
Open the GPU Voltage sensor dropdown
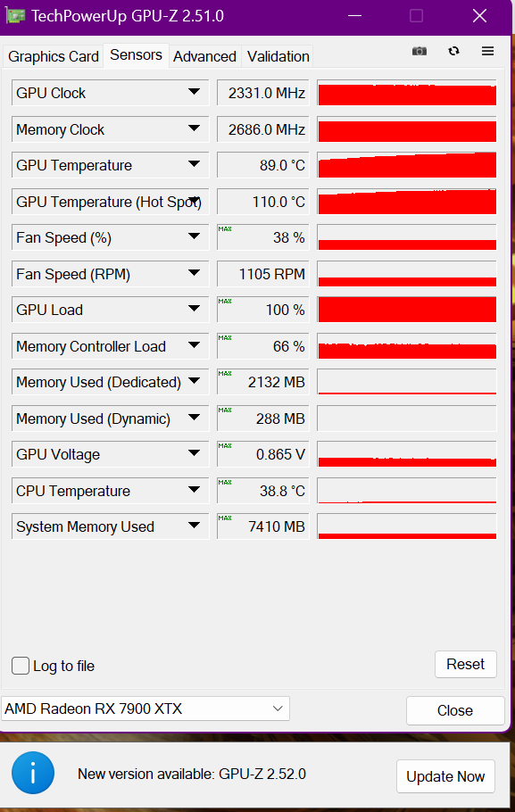(x=195, y=454)
